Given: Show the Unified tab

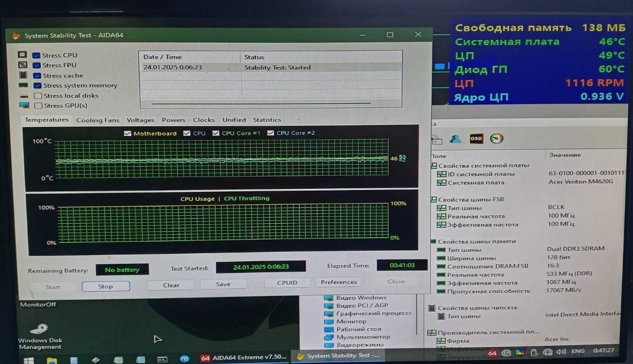Looking at the screenshot, I should tap(234, 120).
